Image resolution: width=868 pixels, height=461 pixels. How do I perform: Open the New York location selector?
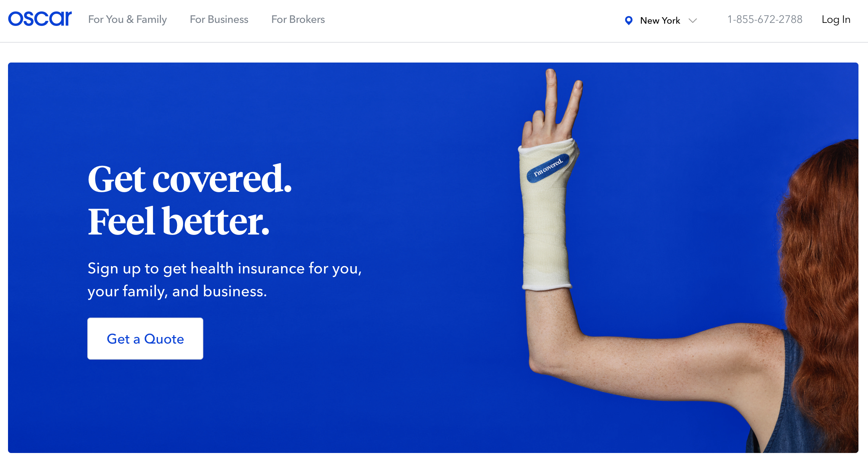[661, 20]
